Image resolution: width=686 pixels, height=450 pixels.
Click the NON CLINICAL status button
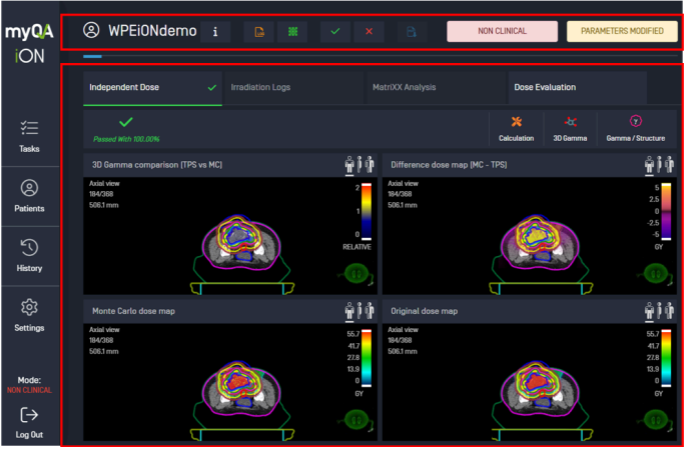pyautogui.click(x=502, y=31)
